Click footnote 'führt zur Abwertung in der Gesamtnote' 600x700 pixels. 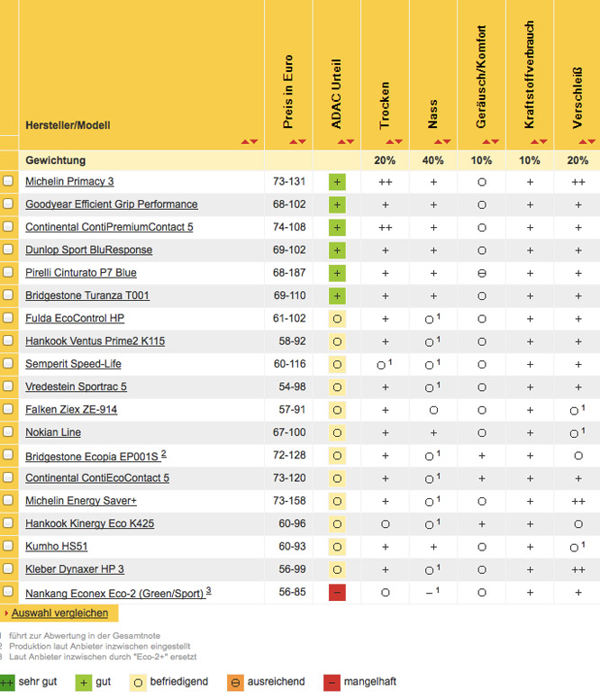tap(85, 635)
